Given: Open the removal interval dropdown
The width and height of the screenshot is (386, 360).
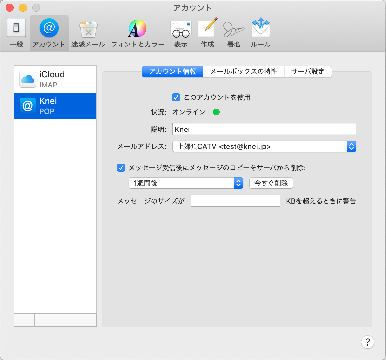Looking at the screenshot, I should click(x=186, y=183).
